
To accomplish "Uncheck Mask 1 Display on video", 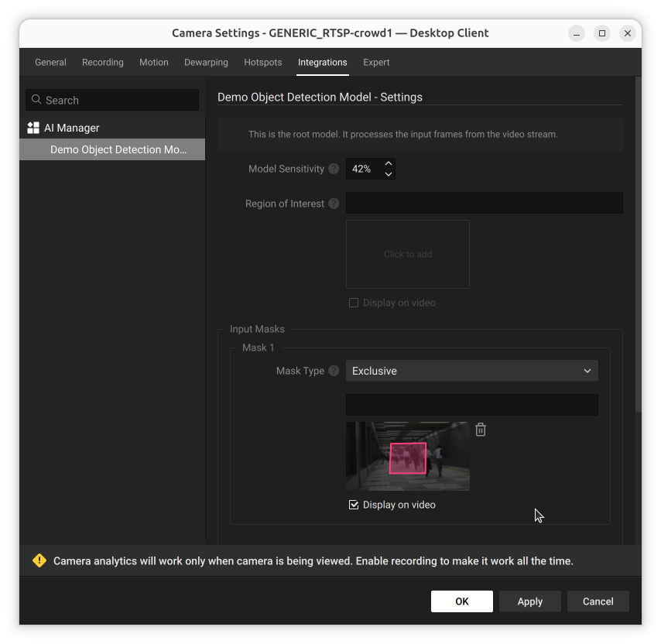I will point(354,505).
